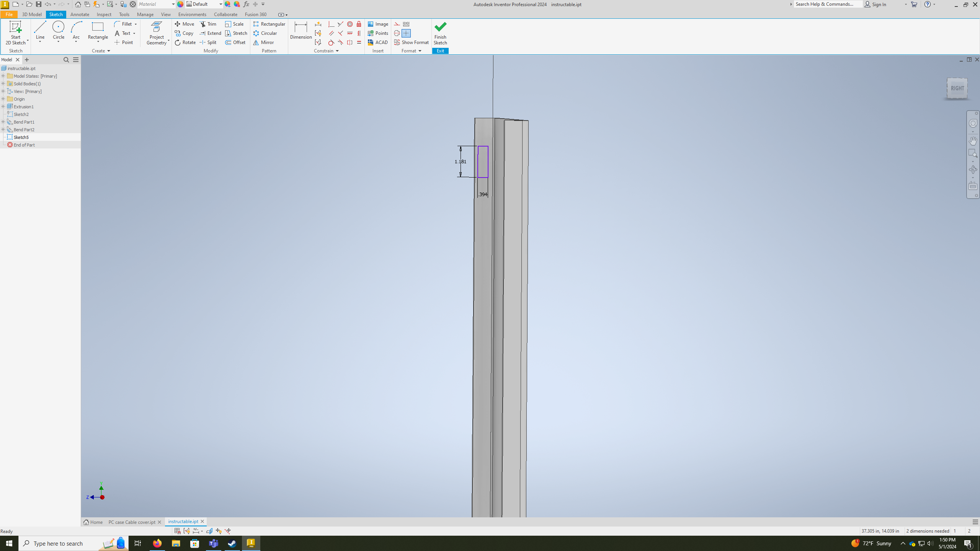Select the Trim tool
Image resolution: width=980 pixels, height=551 pixels.
click(208, 24)
